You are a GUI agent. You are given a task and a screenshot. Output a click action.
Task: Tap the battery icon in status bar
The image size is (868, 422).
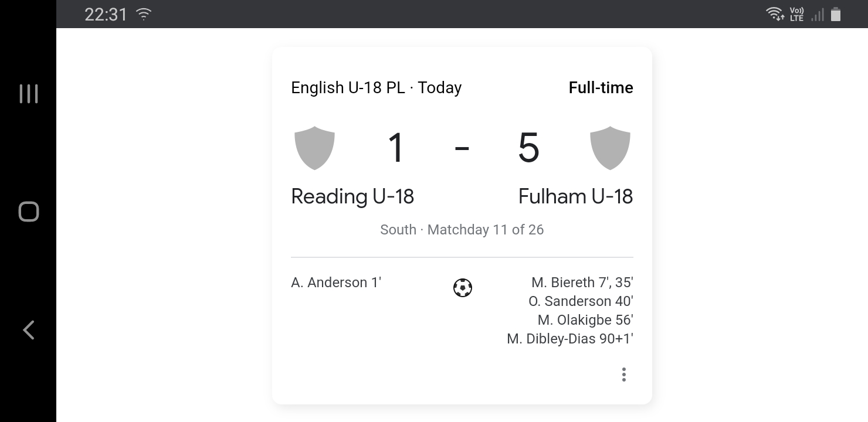coord(836,14)
